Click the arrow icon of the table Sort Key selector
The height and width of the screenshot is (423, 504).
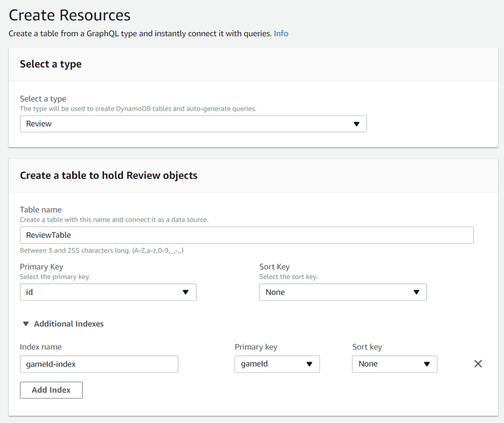point(416,292)
